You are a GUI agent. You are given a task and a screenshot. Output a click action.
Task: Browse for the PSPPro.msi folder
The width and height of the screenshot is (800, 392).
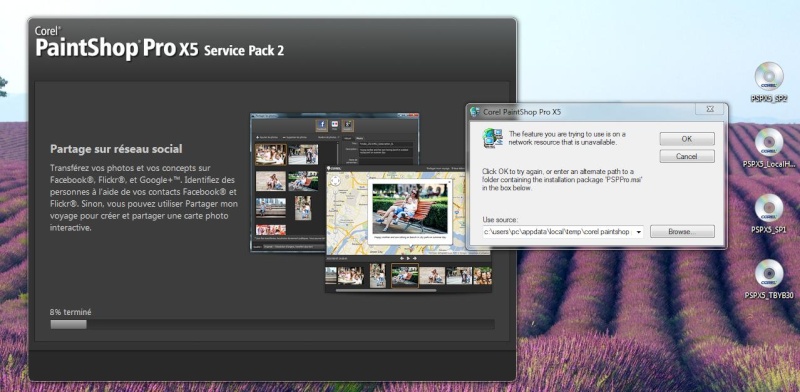click(x=682, y=232)
